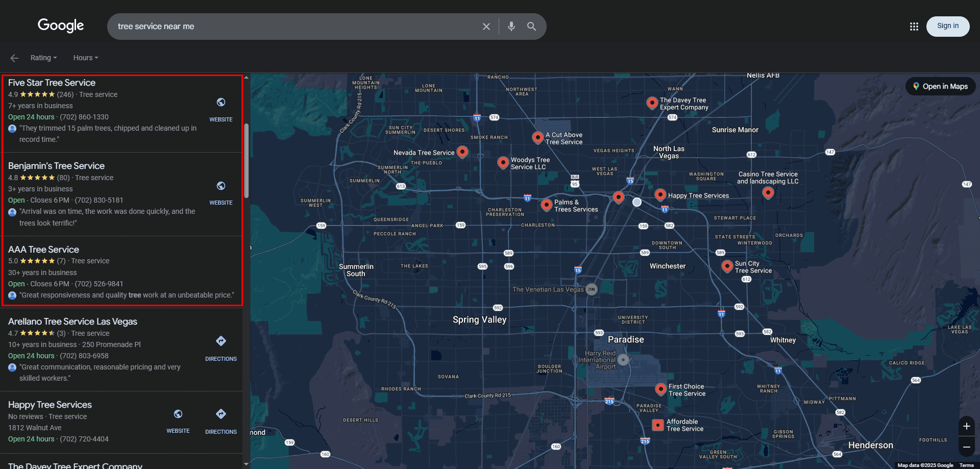The height and width of the screenshot is (469, 980).
Task: Click the Summerlin South map label
Action: 356,270
